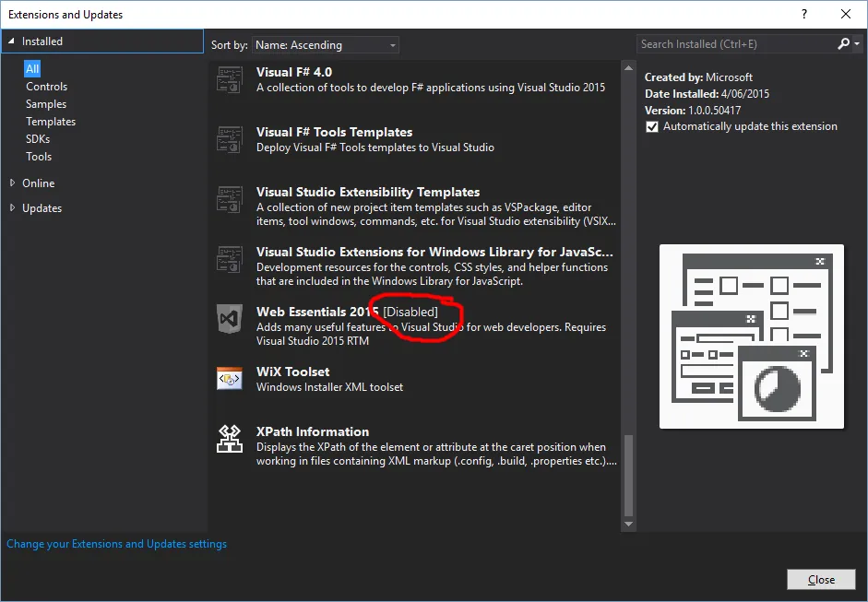Select the Web Essentials 2015 extension icon
868x602 pixels.
coord(229,320)
